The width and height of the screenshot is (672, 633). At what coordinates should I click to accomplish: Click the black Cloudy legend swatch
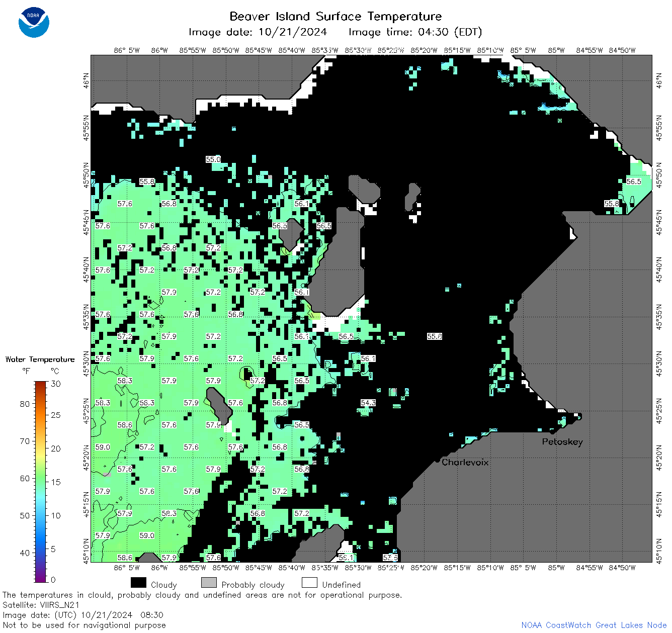click(x=138, y=583)
